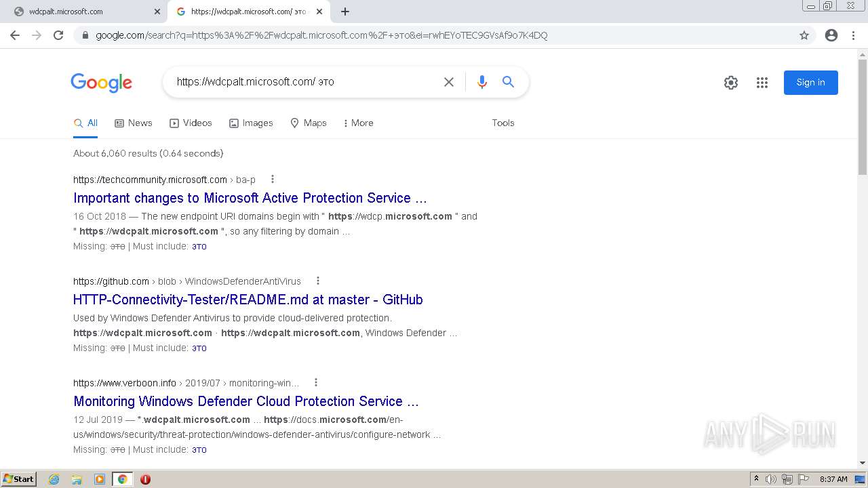This screenshot has width=868, height=488.
Task: Start voice search with the microphone icon
Action: tap(482, 82)
